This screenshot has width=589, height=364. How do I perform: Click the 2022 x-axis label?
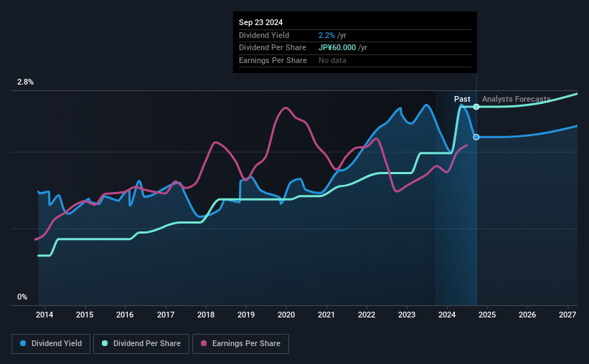click(367, 315)
